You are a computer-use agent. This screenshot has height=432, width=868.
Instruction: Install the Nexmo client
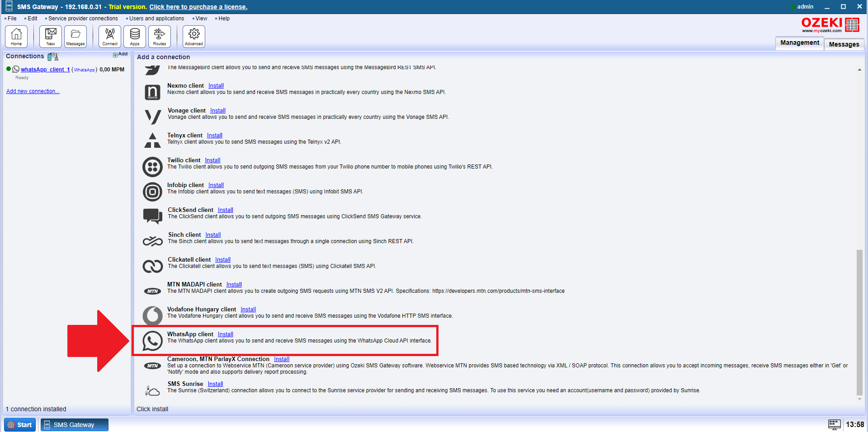click(x=216, y=86)
